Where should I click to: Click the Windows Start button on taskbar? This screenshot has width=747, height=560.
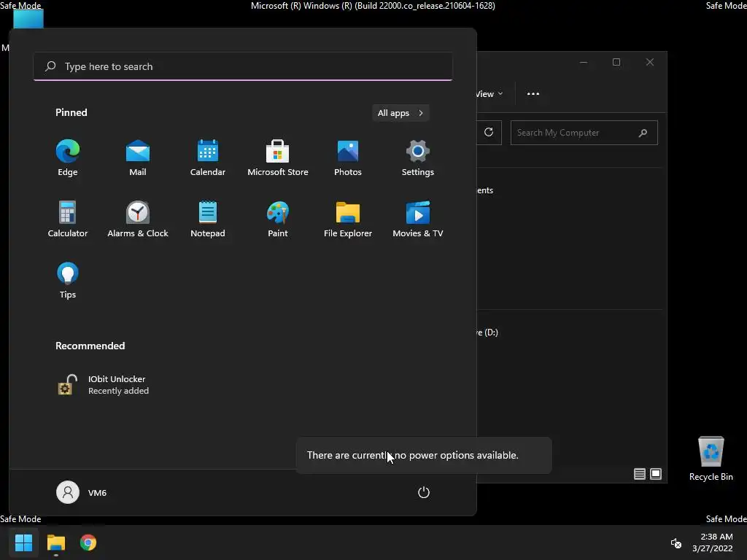coord(23,542)
